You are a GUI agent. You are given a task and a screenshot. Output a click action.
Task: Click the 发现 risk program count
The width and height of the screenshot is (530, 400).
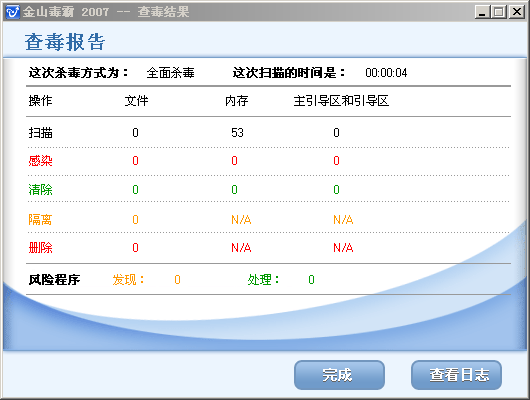[x=177, y=280]
